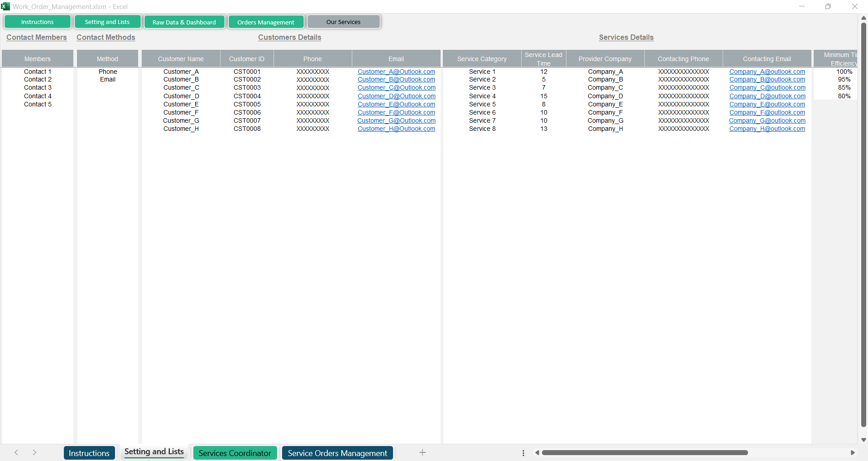Viewport: 868px width, 461px height.
Task: Open the Company_H@outlook.com email link
Action: [x=767, y=129]
